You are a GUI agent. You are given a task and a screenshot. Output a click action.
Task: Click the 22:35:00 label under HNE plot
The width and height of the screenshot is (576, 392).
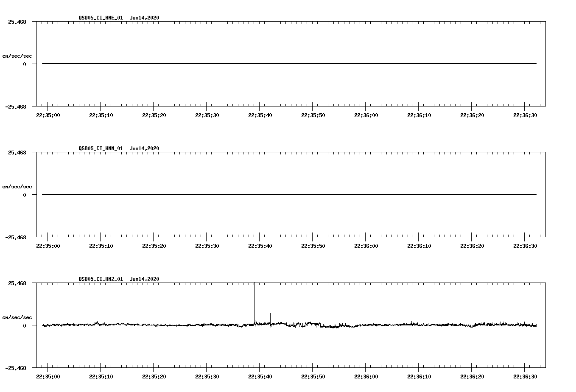tap(48, 115)
